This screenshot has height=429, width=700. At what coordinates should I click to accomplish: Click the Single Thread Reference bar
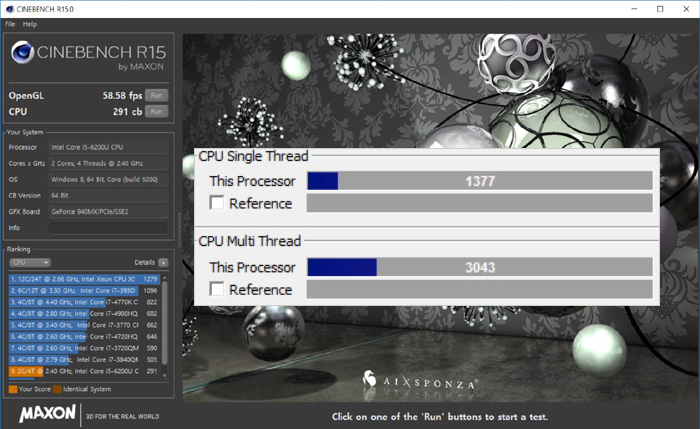pyautogui.click(x=480, y=203)
